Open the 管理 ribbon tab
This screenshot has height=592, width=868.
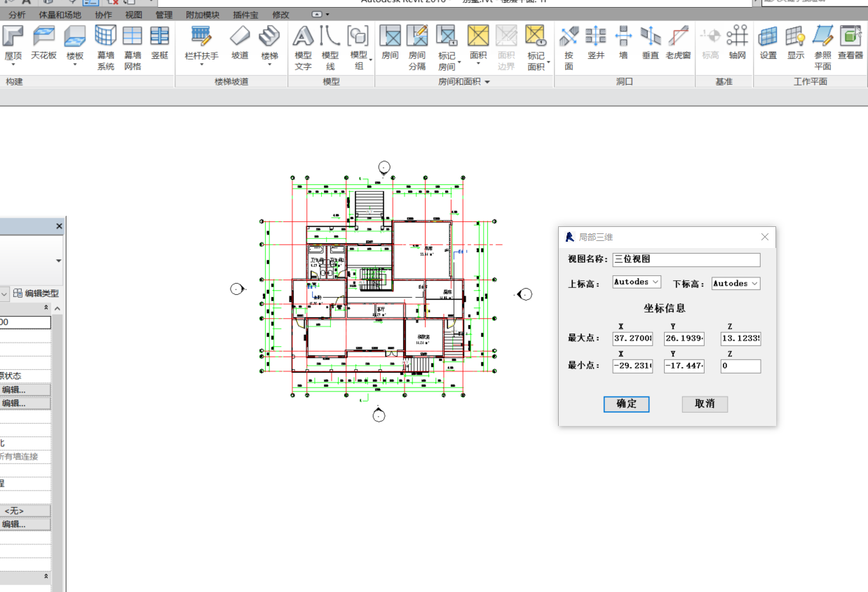164,15
